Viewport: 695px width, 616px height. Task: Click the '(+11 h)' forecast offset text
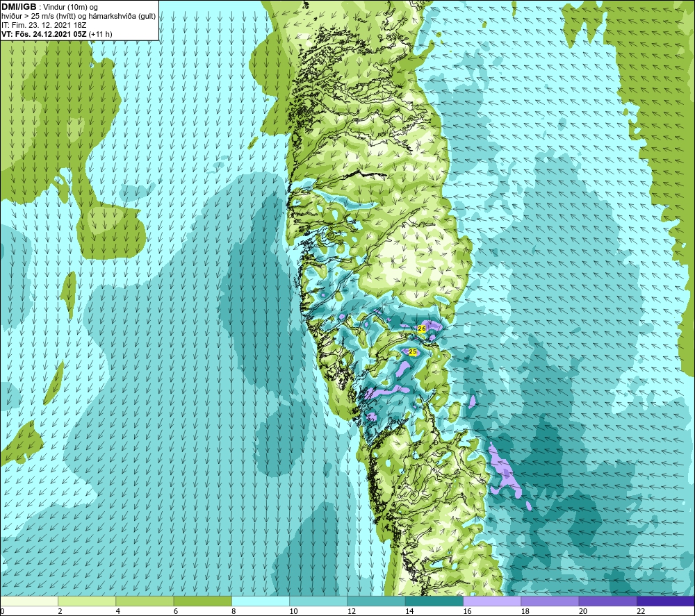[x=101, y=34]
